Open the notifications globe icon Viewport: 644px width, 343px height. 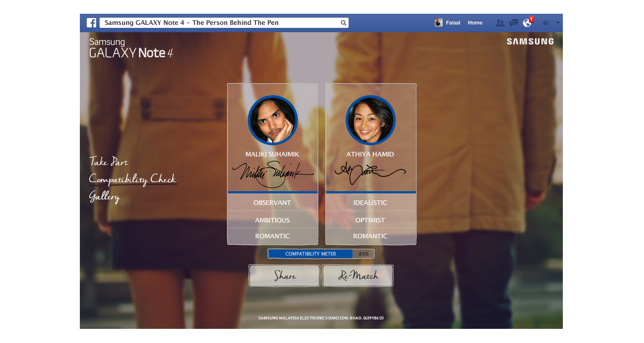pos(527,23)
